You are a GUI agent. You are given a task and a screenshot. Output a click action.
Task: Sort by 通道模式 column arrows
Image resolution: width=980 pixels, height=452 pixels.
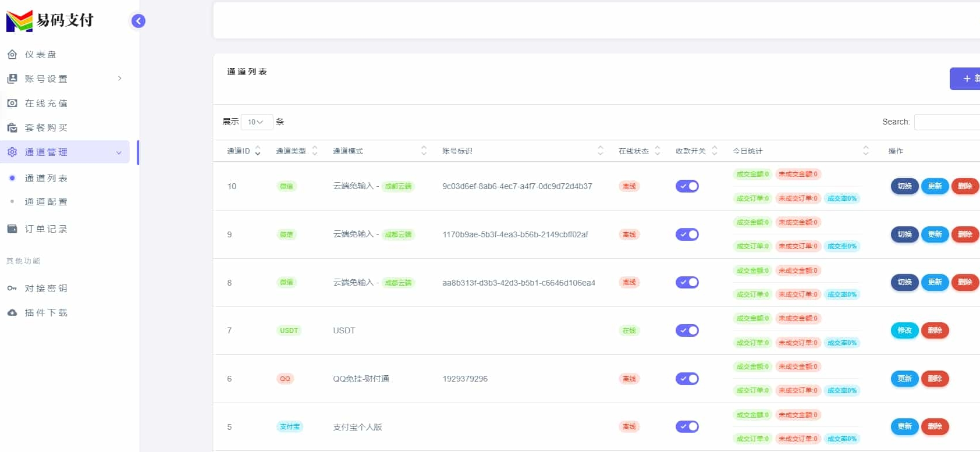(424, 151)
